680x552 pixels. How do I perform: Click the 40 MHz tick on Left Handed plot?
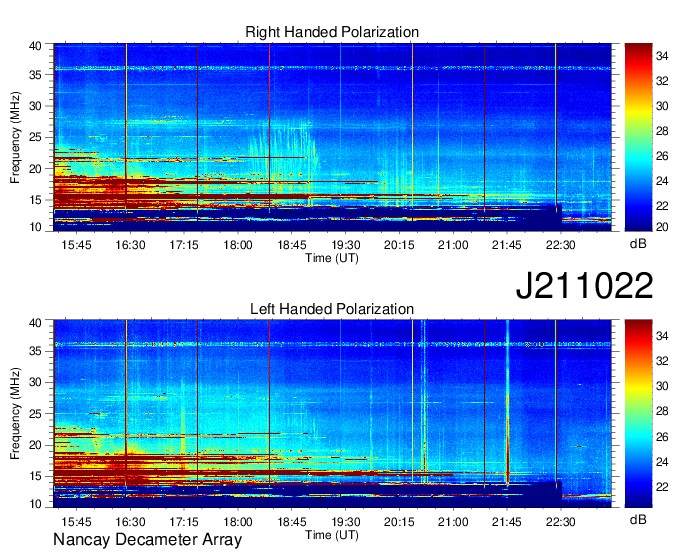[36, 322]
